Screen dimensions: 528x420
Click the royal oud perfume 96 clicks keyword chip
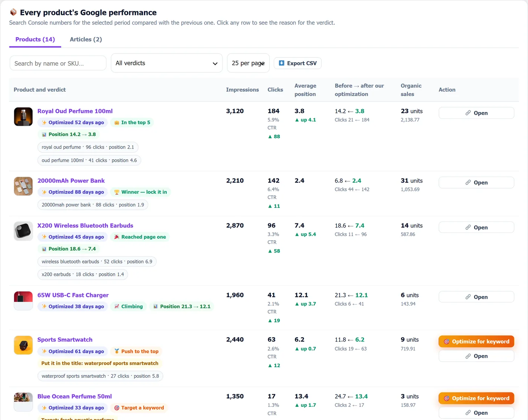click(x=88, y=147)
